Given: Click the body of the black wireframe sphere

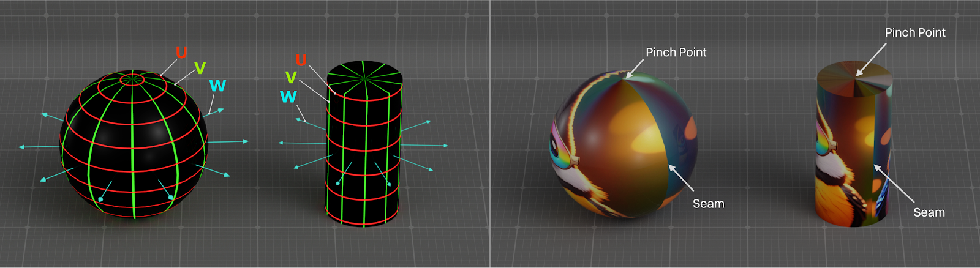Looking at the screenshot, I should click(134, 153).
